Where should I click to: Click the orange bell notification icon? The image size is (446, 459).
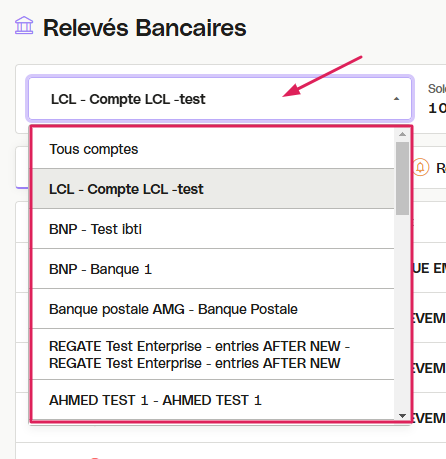(421, 167)
